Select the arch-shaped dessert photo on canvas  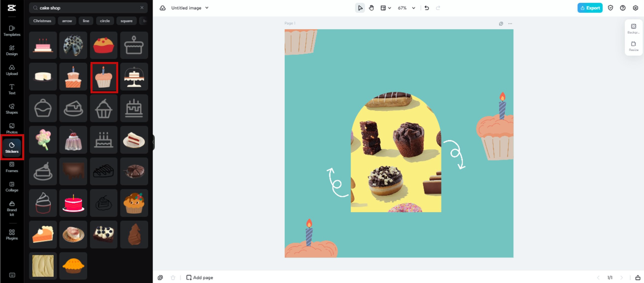click(396, 152)
